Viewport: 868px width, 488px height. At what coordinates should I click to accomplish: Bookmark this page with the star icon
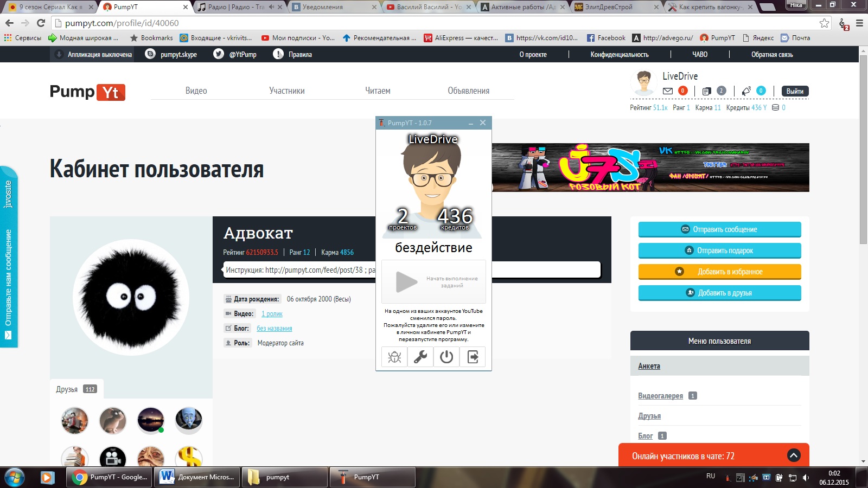point(825,23)
